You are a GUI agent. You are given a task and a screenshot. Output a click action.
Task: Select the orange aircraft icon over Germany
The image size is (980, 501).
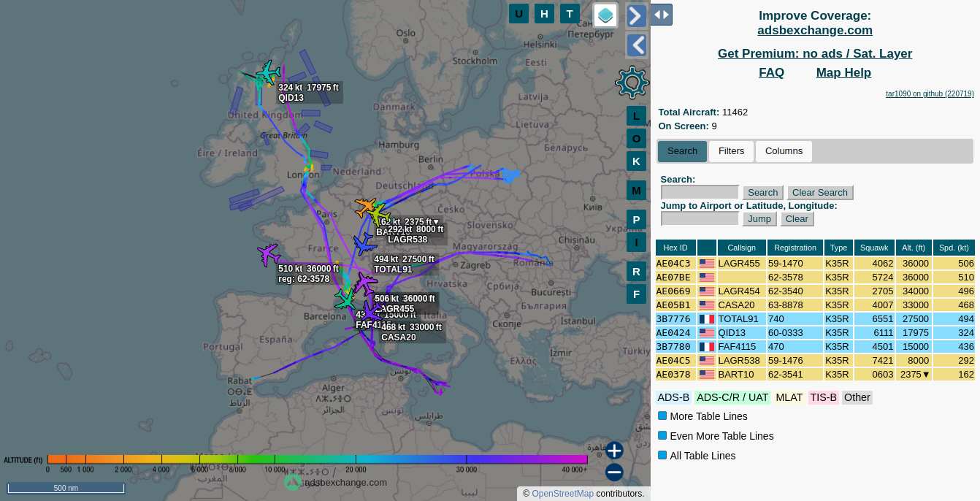point(365,207)
